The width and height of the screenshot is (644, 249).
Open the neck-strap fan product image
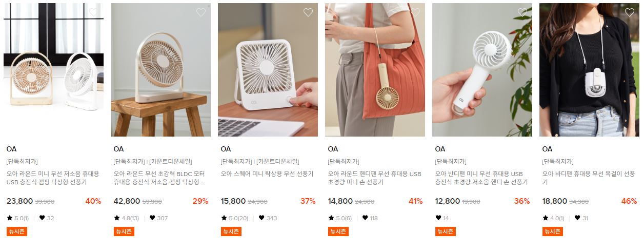pyautogui.click(x=589, y=70)
